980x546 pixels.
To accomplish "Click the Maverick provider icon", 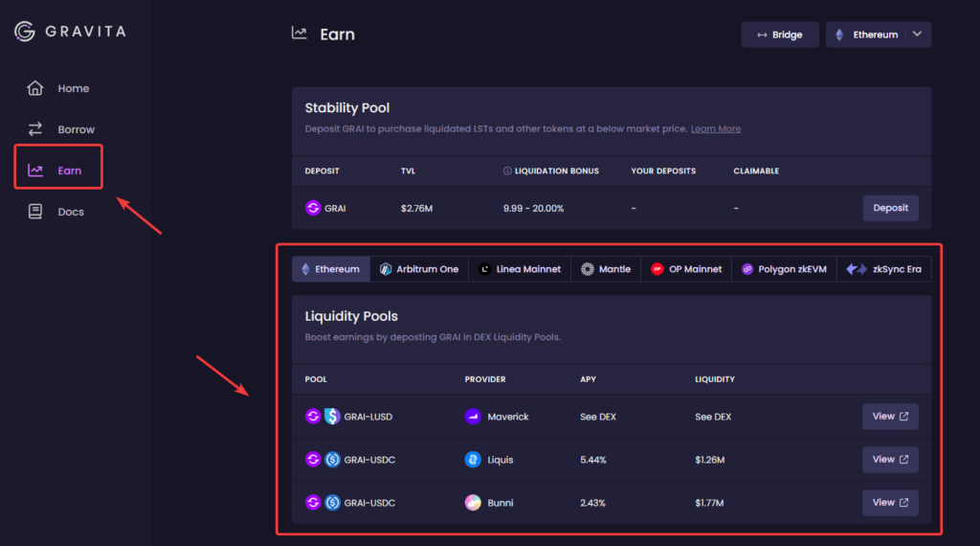I will pyautogui.click(x=473, y=416).
